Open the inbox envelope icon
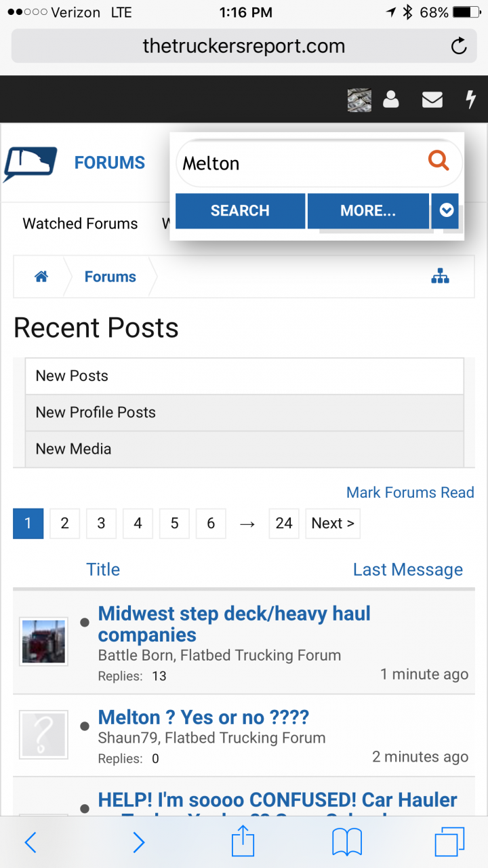488x868 pixels. (x=432, y=100)
